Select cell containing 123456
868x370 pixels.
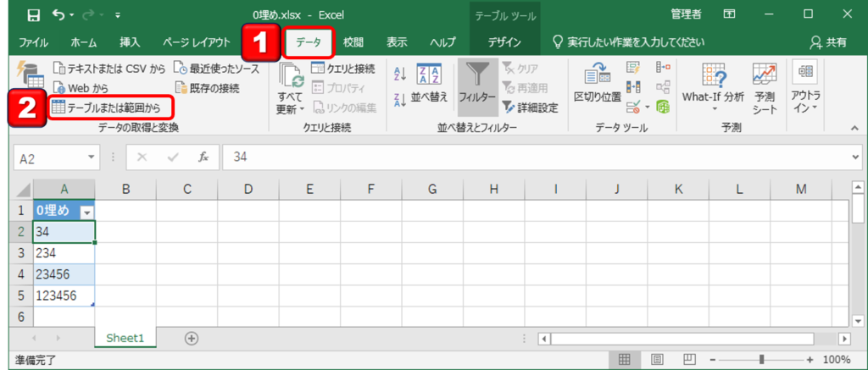64,295
